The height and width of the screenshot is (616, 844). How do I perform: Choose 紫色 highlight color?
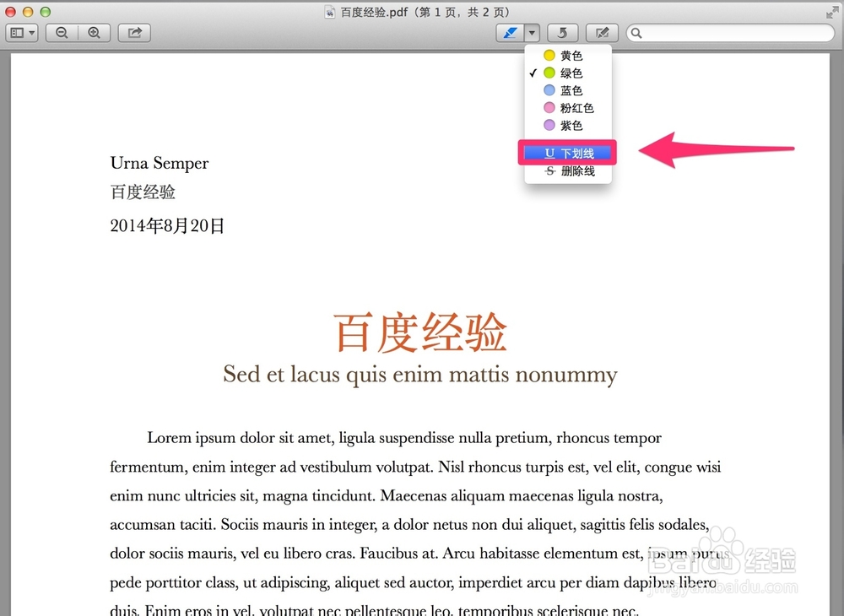click(x=568, y=126)
